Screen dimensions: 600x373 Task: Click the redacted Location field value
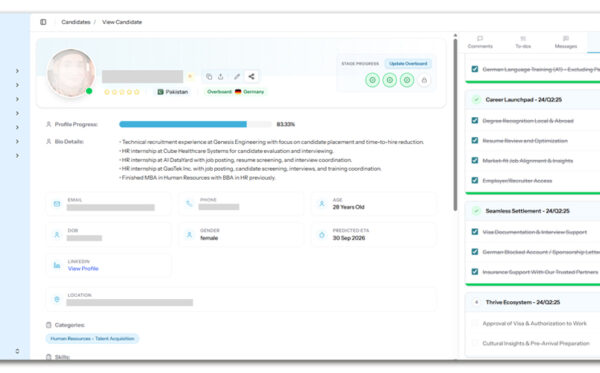(x=129, y=303)
